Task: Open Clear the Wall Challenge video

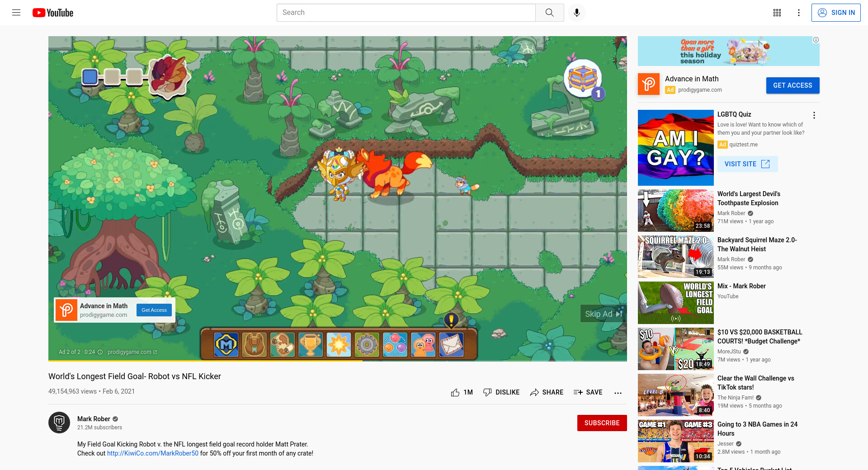Action: [x=755, y=383]
